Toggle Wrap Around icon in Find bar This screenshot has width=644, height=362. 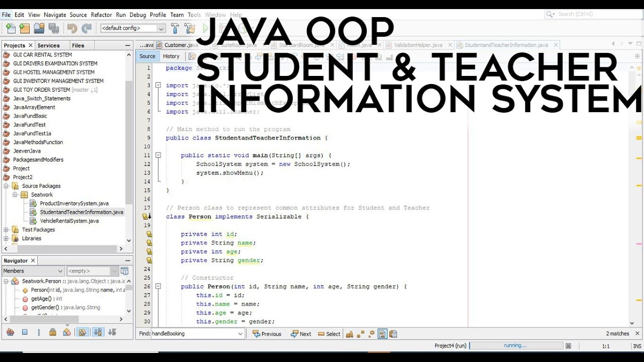coord(393,334)
